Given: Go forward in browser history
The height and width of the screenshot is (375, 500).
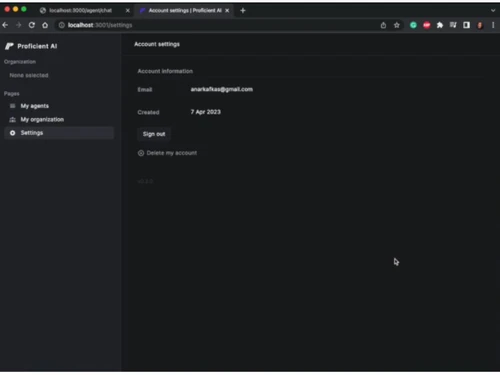Looking at the screenshot, I should click(19, 25).
